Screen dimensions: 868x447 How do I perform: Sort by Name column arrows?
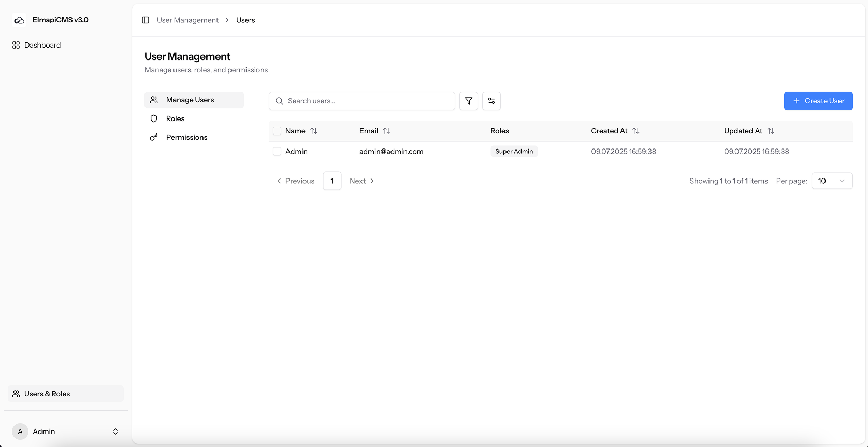[x=314, y=131]
